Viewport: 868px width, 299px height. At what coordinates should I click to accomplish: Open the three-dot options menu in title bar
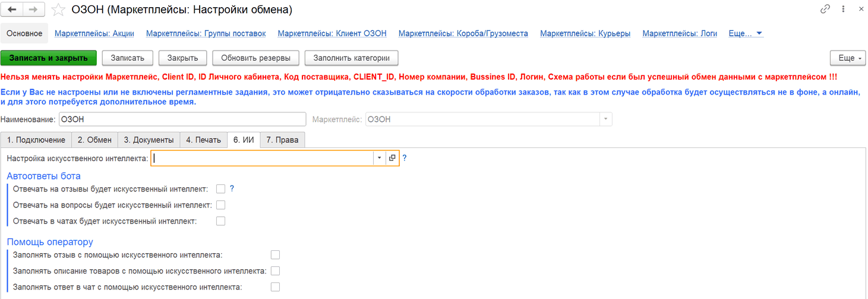pyautogui.click(x=843, y=9)
